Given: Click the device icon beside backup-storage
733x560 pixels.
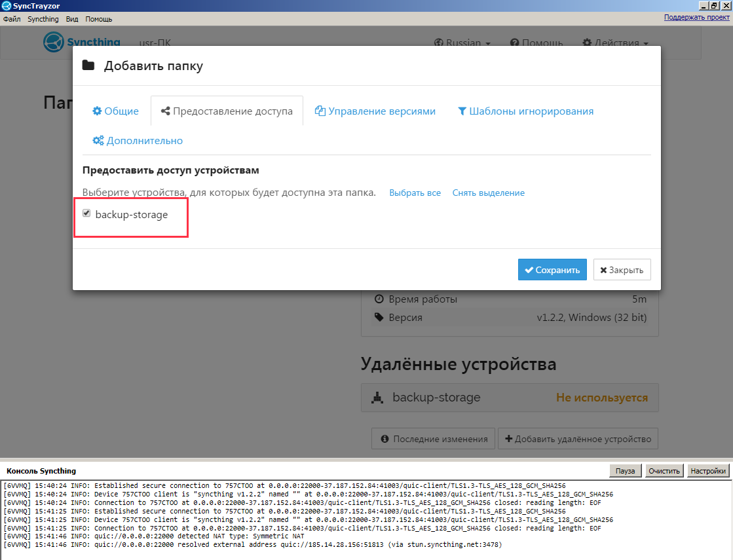Looking at the screenshot, I should pos(377,398).
